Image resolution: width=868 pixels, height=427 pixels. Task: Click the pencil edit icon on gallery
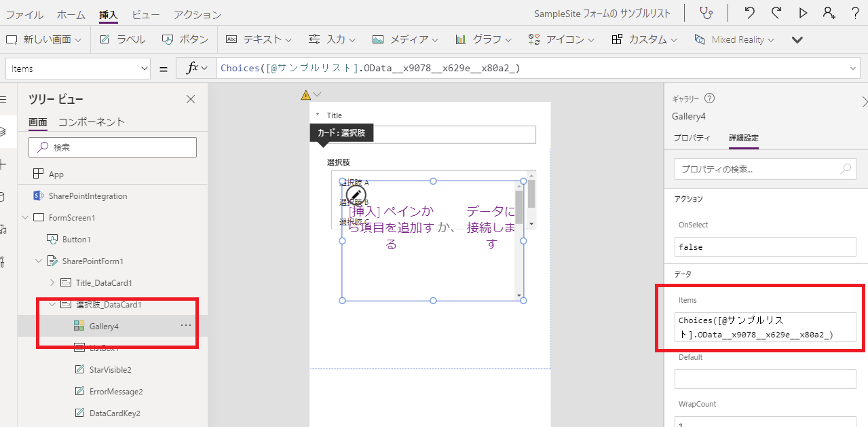pyautogui.click(x=356, y=196)
